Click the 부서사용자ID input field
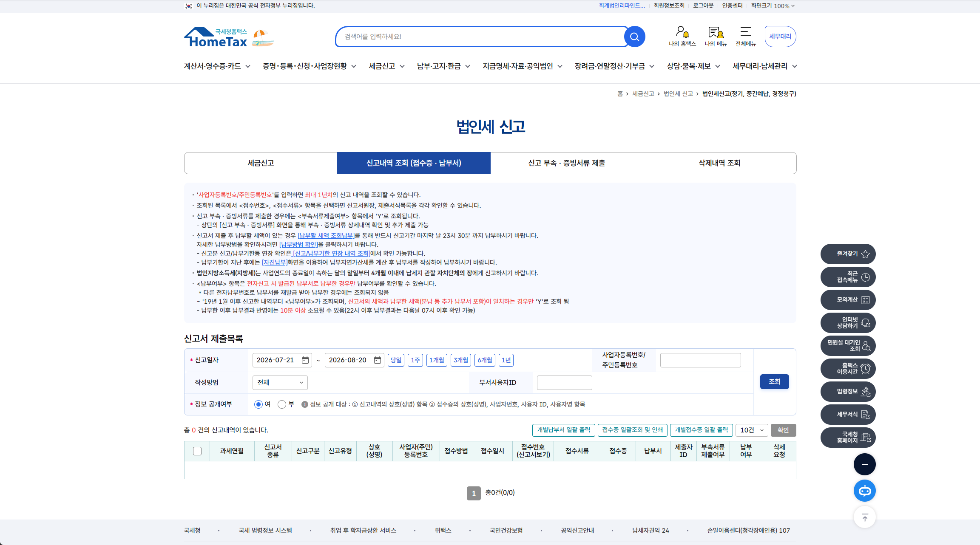This screenshot has height=545, width=980. 564,383
